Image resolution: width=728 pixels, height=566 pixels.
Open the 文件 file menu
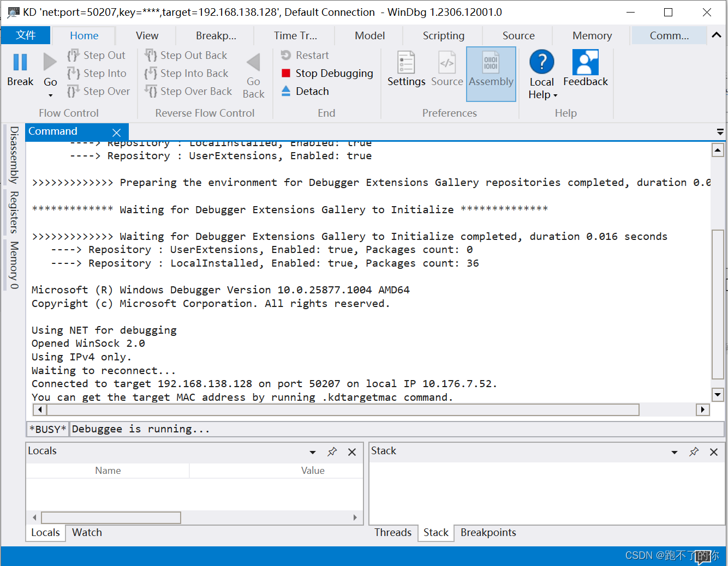pyautogui.click(x=26, y=35)
